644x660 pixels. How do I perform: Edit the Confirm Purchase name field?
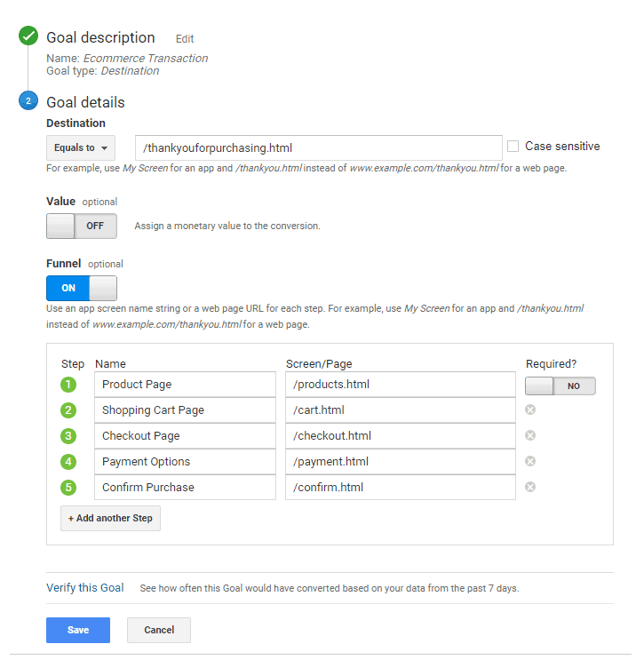[x=185, y=488]
